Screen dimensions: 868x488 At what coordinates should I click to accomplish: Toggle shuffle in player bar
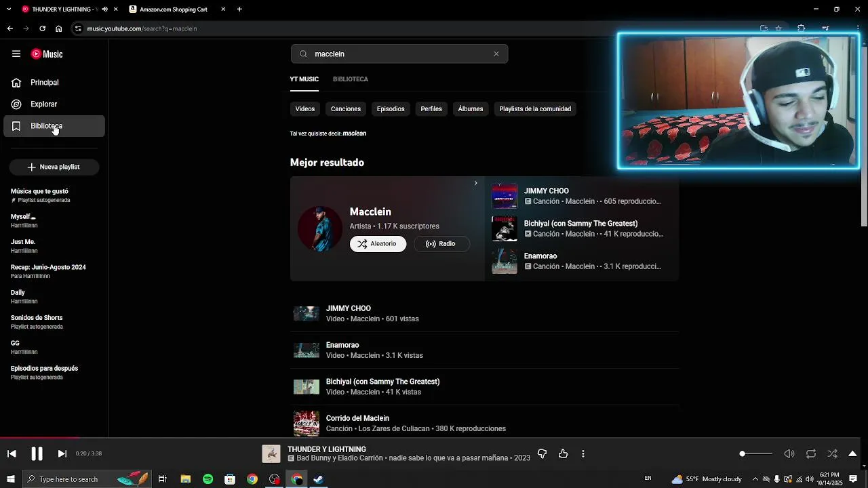pyautogui.click(x=833, y=453)
